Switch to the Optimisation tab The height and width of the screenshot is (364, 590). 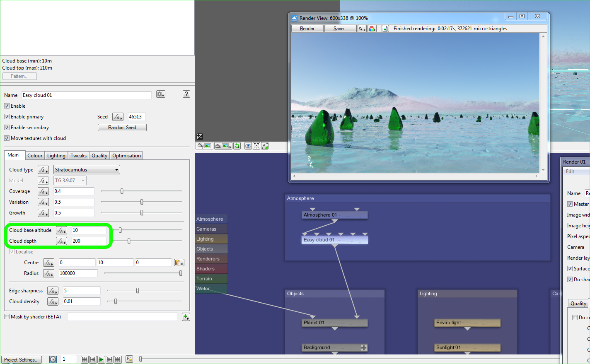point(126,156)
